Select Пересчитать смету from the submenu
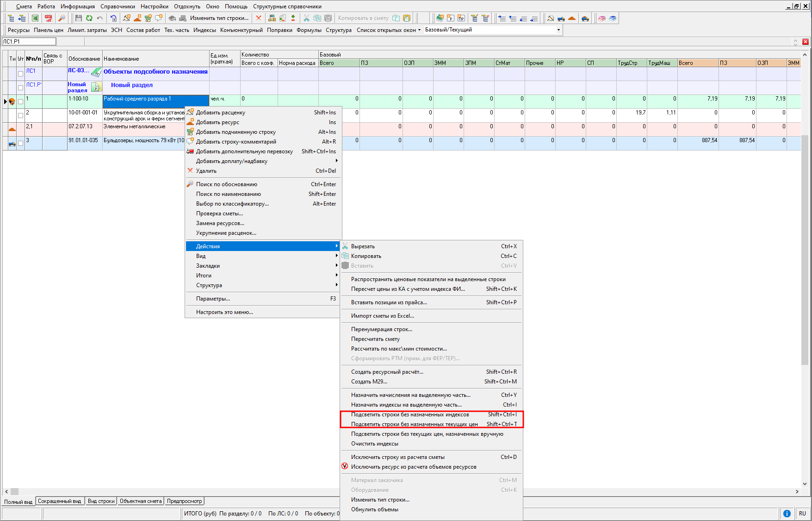 (375, 339)
